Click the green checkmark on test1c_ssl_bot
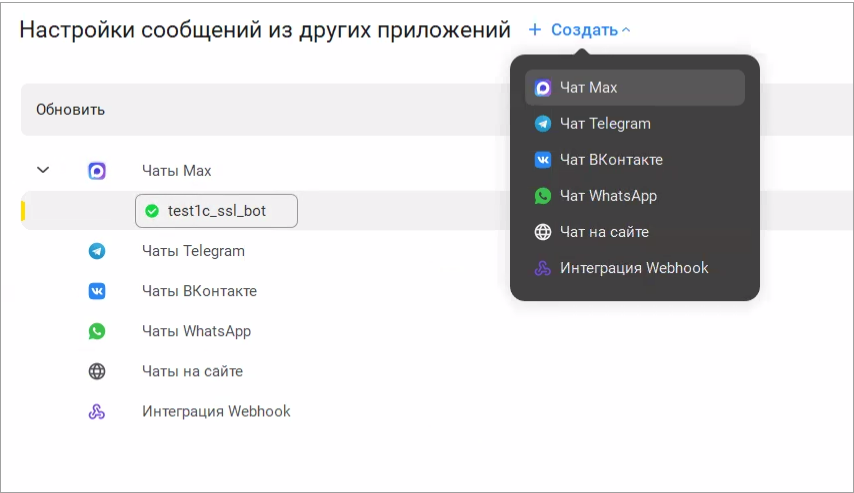Image resolution: width=854 pixels, height=493 pixels. click(152, 211)
